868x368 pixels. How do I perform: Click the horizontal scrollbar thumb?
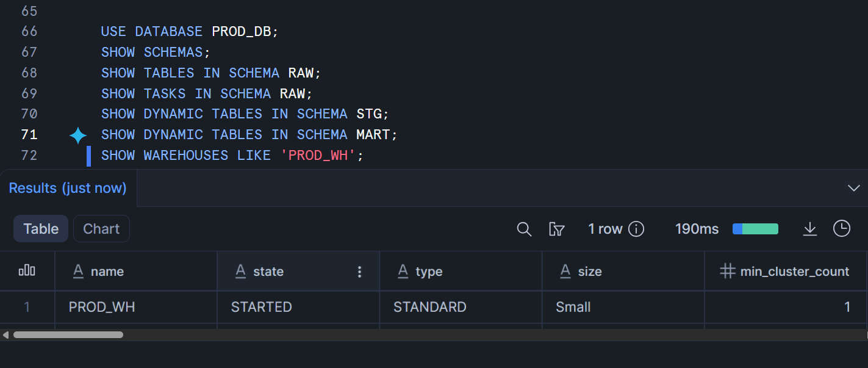[x=68, y=334]
